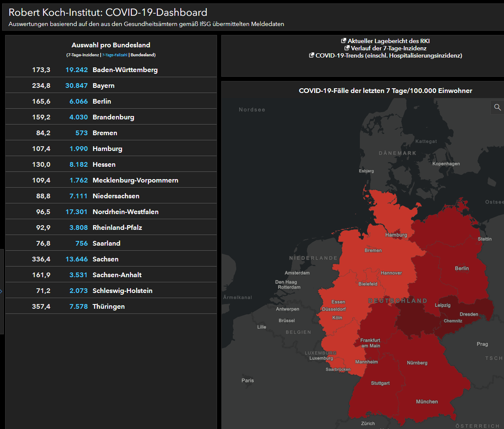Click external-link icon beside COVID-19-Trends
This screenshot has width=504, height=429.
(312, 55)
